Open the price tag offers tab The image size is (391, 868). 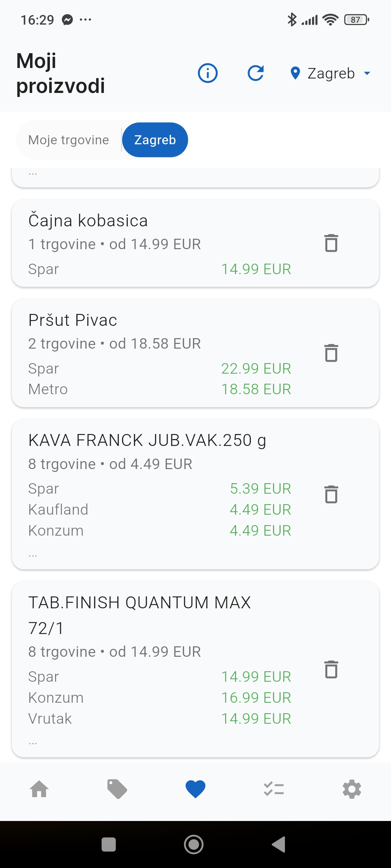117,789
